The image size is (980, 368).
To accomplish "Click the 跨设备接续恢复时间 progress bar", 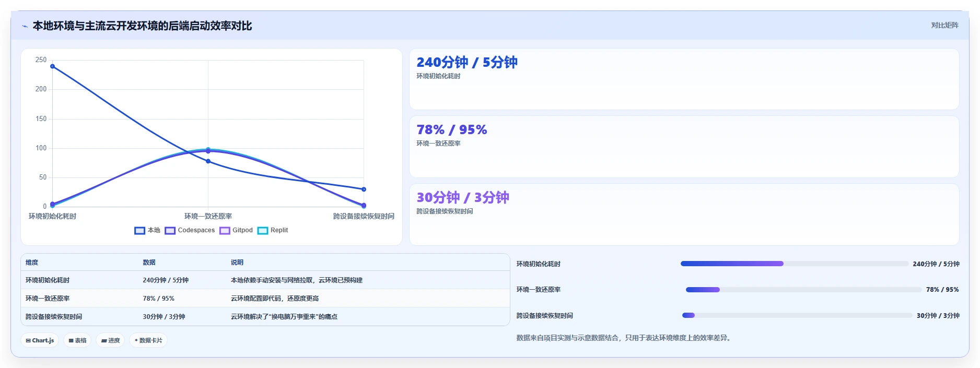I will coord(797,315).
